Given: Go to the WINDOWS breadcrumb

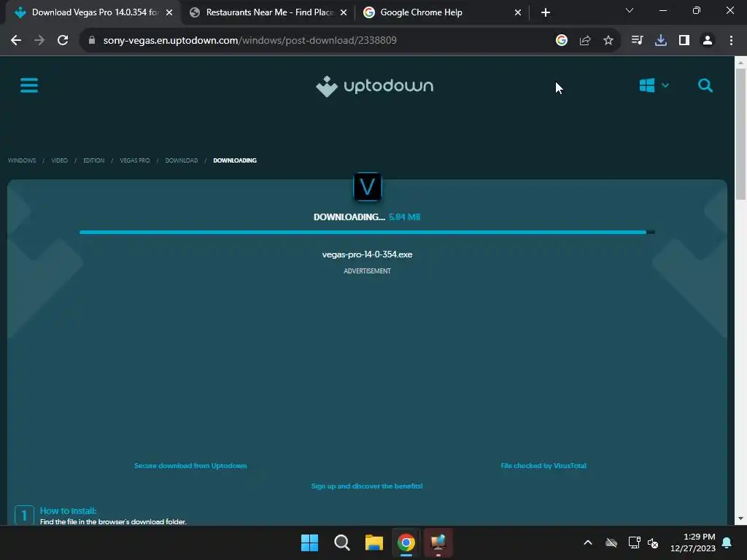Looking at the screenshot, I should [x=22, y=160].
